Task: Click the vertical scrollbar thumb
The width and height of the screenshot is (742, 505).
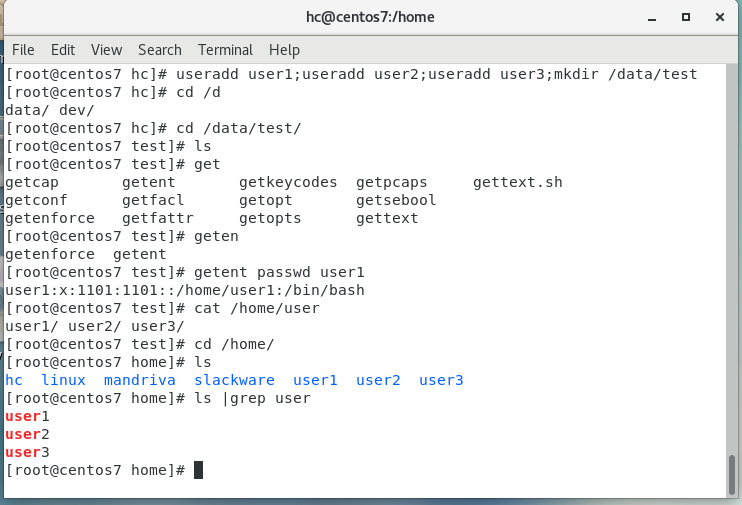Action: pos(732,470)
